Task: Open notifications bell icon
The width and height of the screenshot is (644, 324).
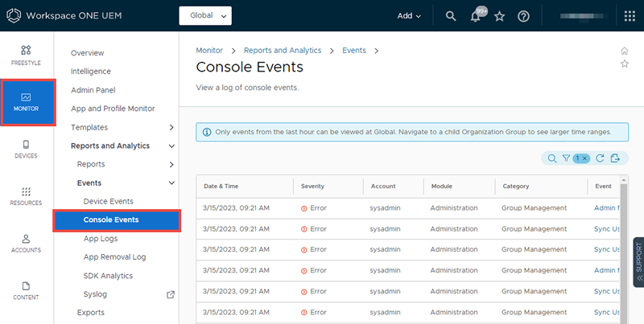Action: click(476, 16)
